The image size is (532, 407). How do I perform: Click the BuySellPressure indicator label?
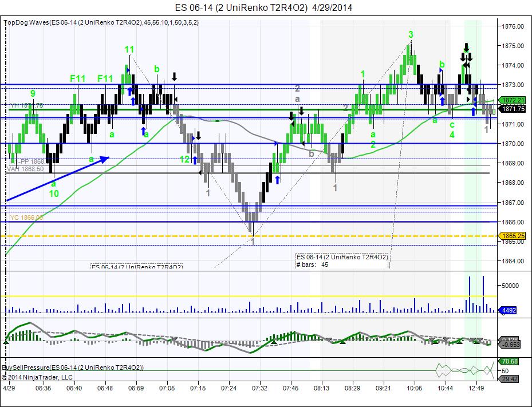[73, 368]
